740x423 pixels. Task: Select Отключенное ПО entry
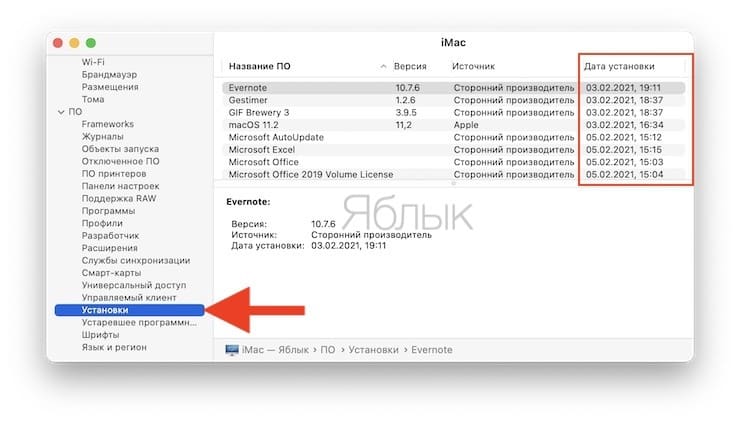point(120,161)
